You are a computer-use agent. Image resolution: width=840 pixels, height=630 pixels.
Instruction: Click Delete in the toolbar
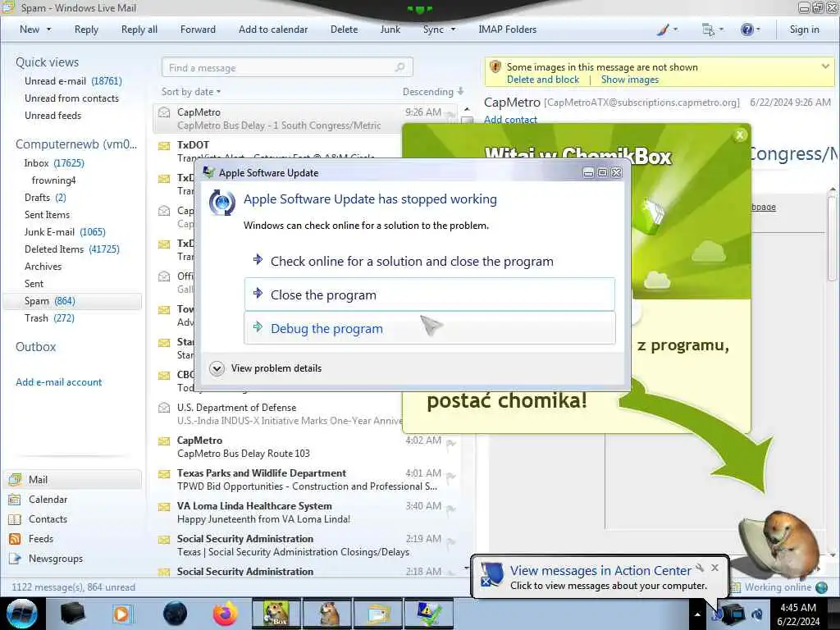pyautogui.click(x=344, y=30)
